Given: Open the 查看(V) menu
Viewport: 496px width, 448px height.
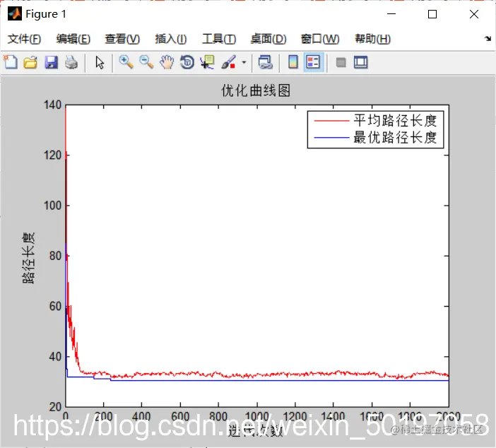Looking at the screenshot, I should [x=122, y=39].
